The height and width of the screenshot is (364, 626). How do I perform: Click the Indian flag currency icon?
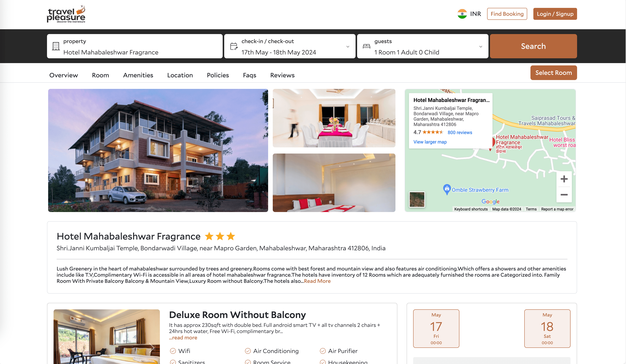click(x=462, y=14)
